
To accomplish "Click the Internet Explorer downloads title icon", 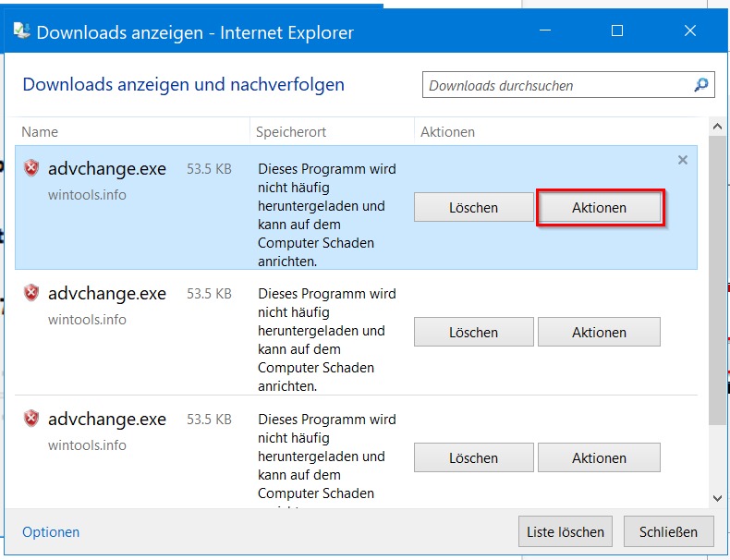I will (x=21, y=32).
